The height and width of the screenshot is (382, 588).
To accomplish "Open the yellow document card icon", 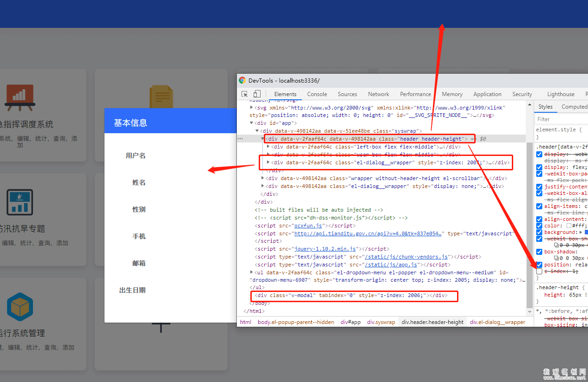I will click(161, 97).
